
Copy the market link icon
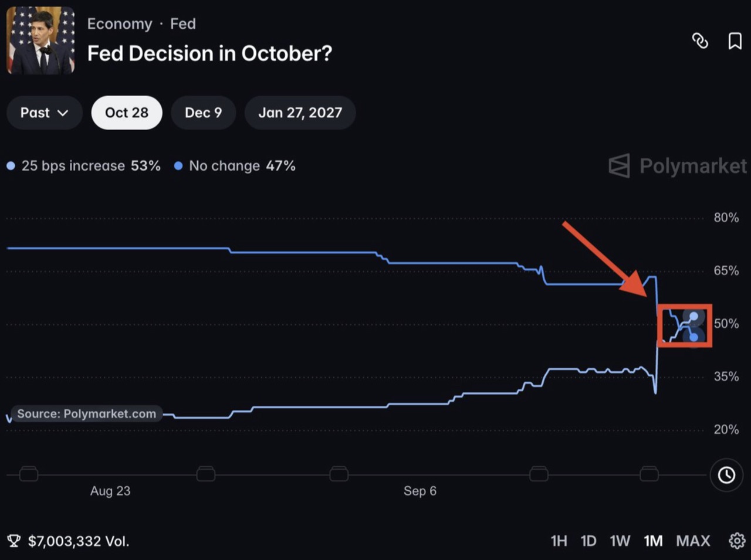(x=700, y=41)
